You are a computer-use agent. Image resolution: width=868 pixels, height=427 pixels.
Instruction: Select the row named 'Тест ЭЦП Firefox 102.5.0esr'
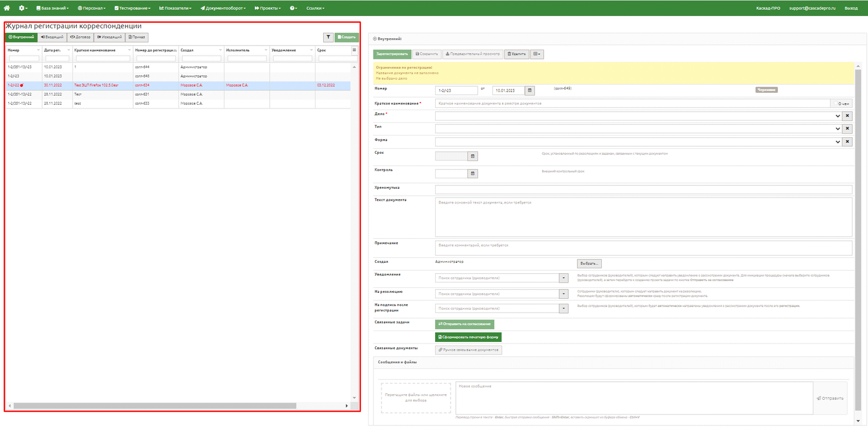tap(178, 85)
